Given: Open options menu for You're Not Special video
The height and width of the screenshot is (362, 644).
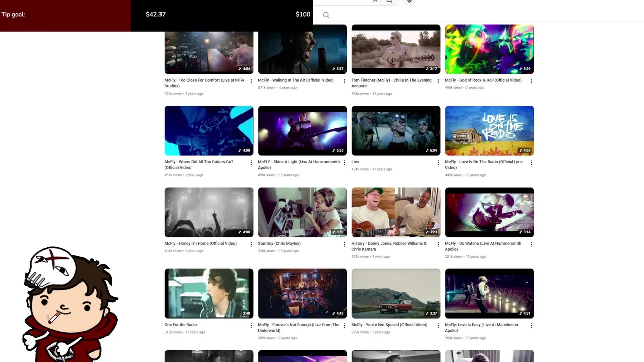Looking at the screenshot, I should pos(438,325).
